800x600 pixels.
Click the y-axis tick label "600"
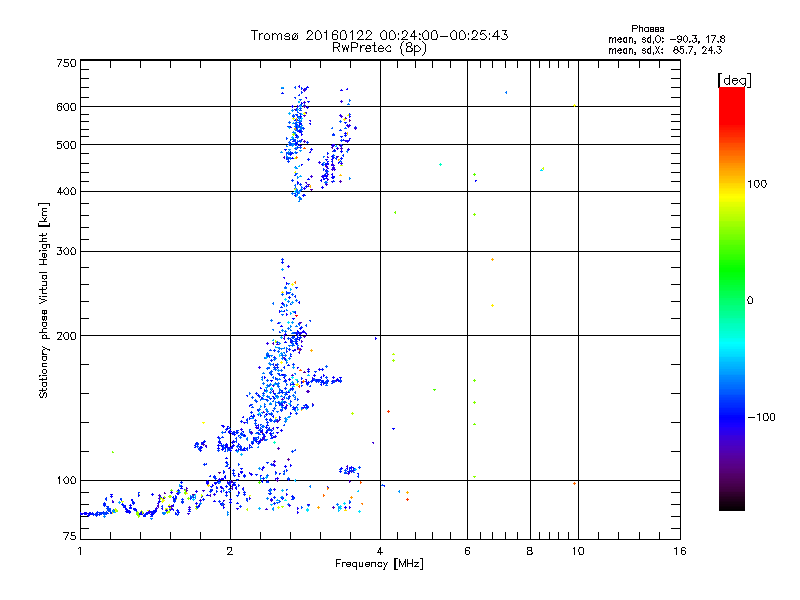tap(66, 107)
